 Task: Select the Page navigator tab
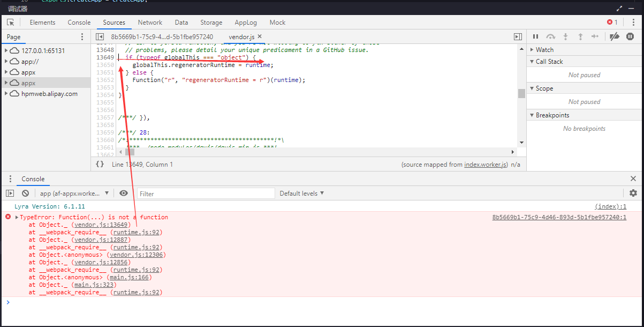point(13,37)
